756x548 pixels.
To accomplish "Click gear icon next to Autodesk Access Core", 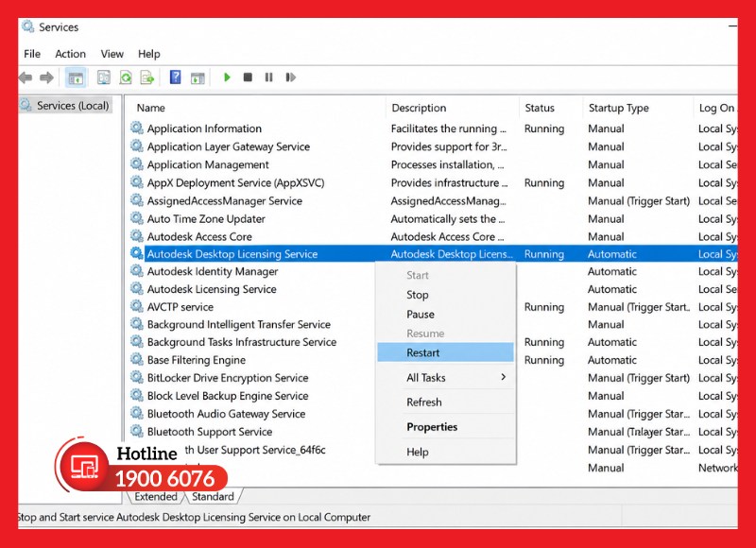I will point(137,236).
